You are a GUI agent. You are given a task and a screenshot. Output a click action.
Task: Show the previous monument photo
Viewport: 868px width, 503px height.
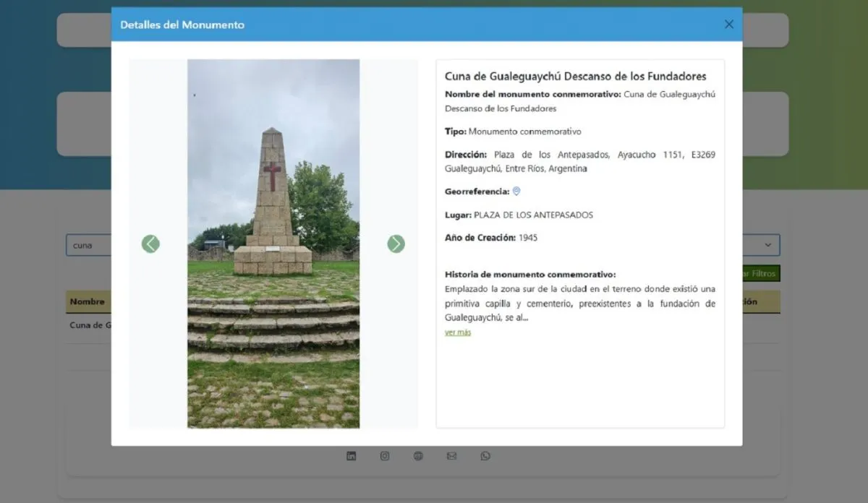pos(150,244)
